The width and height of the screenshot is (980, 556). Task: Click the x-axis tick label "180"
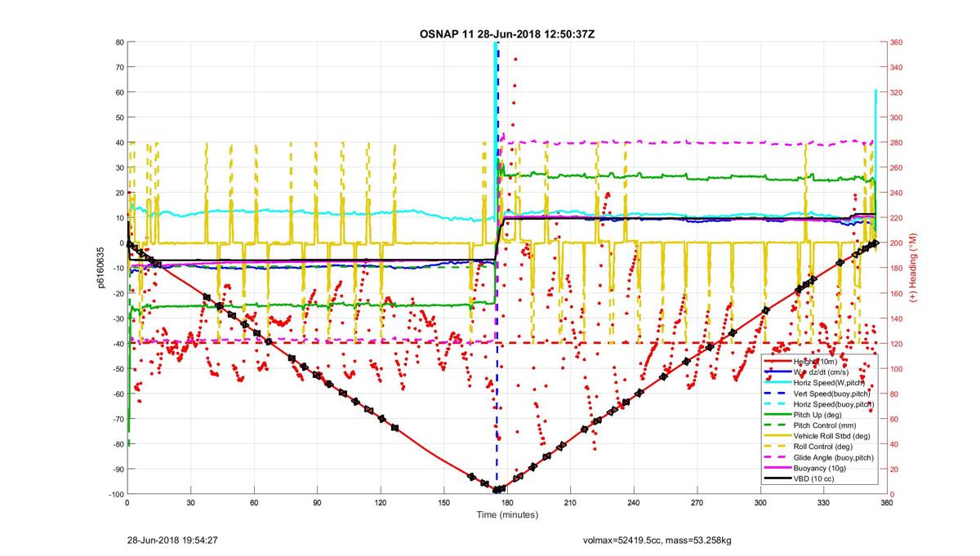[507, 503]
